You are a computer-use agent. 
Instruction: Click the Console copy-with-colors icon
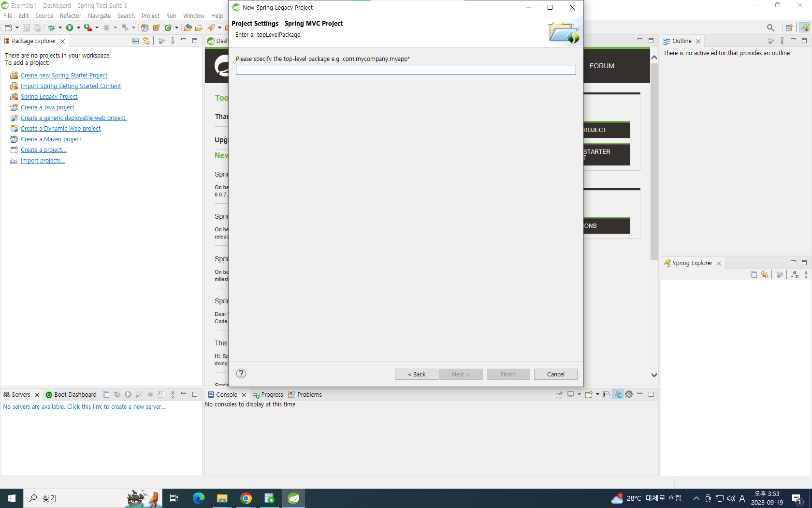pyautogui.click(x=607, y=394)
